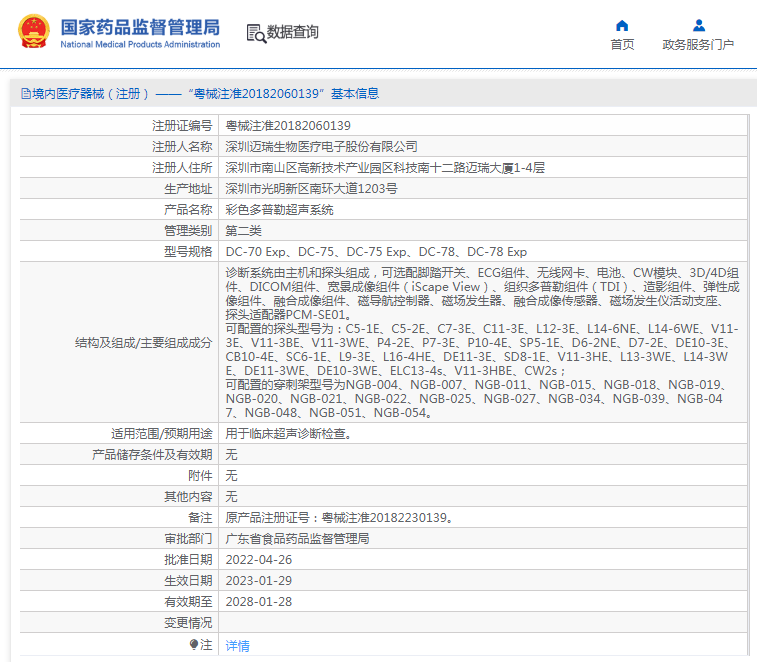This screenshot has width=757, height=662.
Task: Click production address 深圳市光明新区南环大道1203号
Action: [x=311, y=188]
